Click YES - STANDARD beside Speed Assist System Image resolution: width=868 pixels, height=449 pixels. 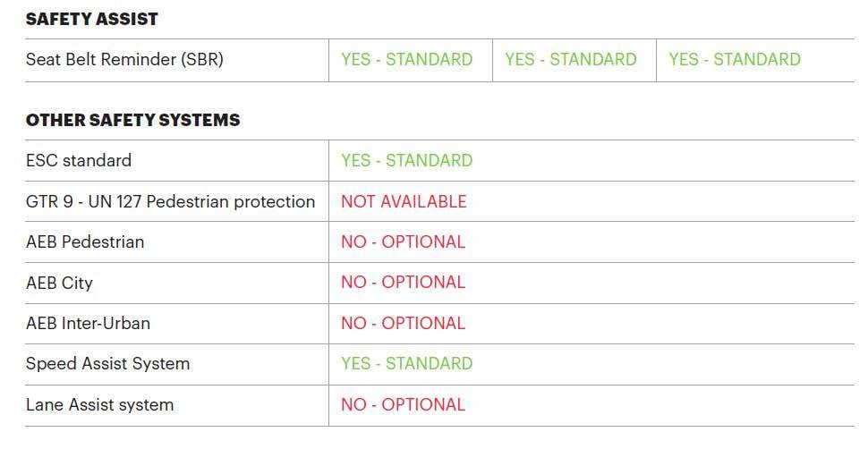(406, 364)
